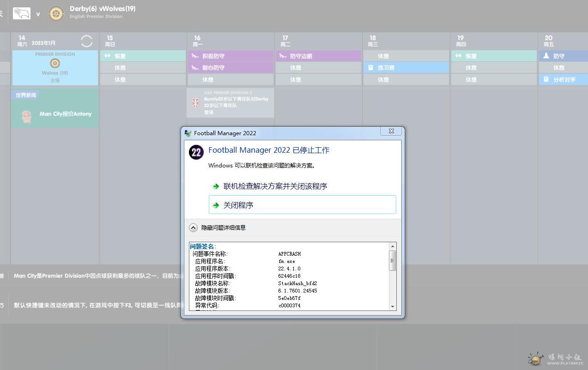Close the Football Manager 2022 crash dialog
Image resolution: width=588 pixels, height=370 pixels.
click(x=391, y=131)
